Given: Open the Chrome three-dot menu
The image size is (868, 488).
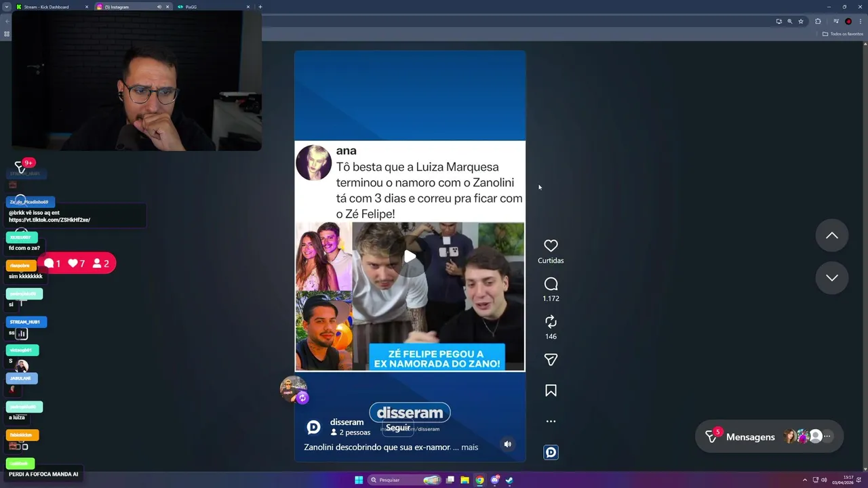Looking at the screenshot, I should tap(861, 21).
